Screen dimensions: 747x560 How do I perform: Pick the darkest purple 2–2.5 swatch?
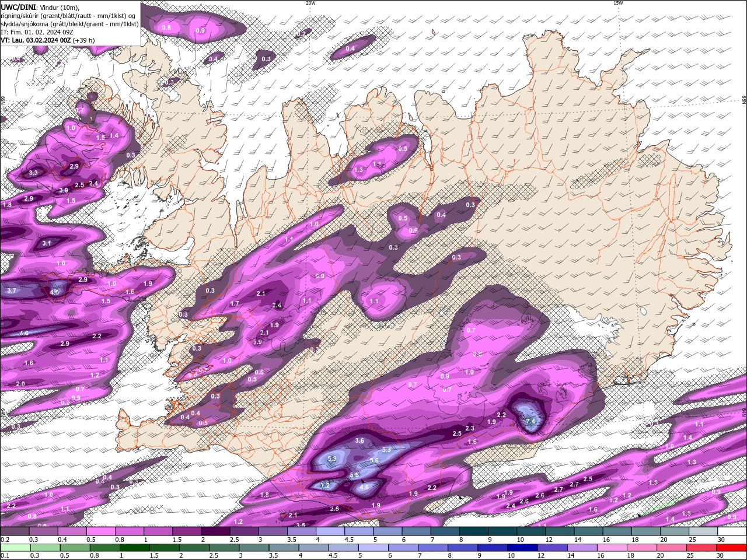click(215, 531)
